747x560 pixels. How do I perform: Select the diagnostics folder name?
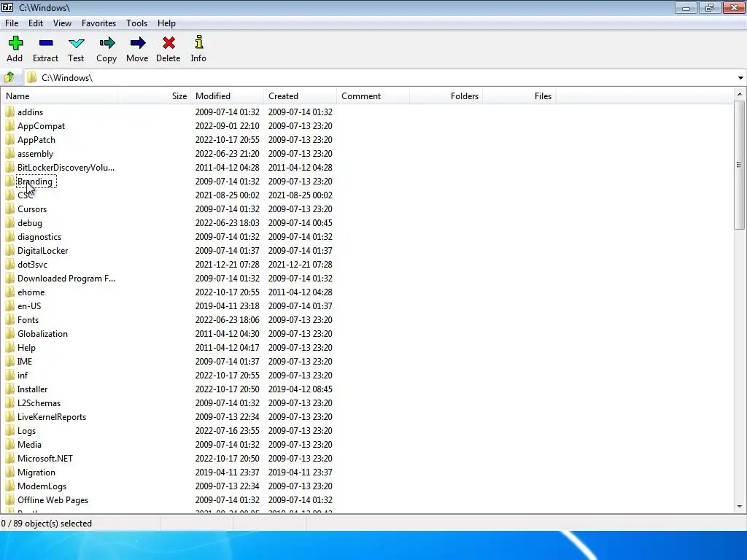[x=39, y=237]
